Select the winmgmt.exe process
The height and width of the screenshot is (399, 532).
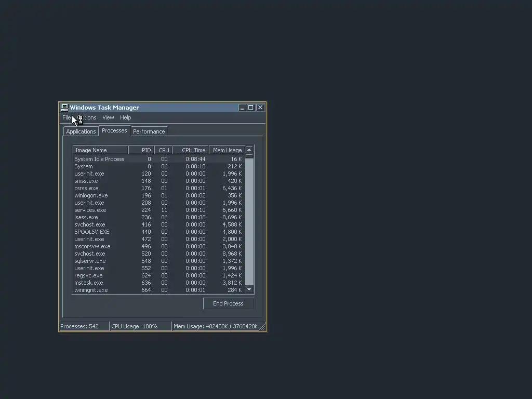point(158,290)
